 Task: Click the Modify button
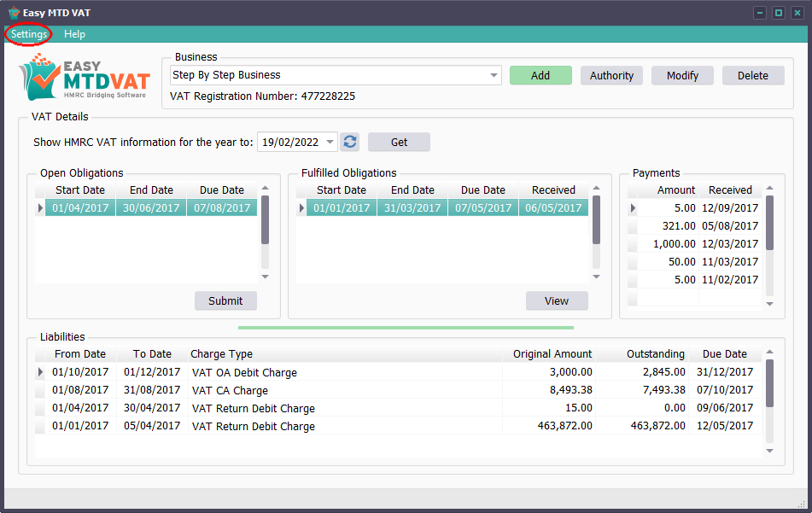pos(682,76)
